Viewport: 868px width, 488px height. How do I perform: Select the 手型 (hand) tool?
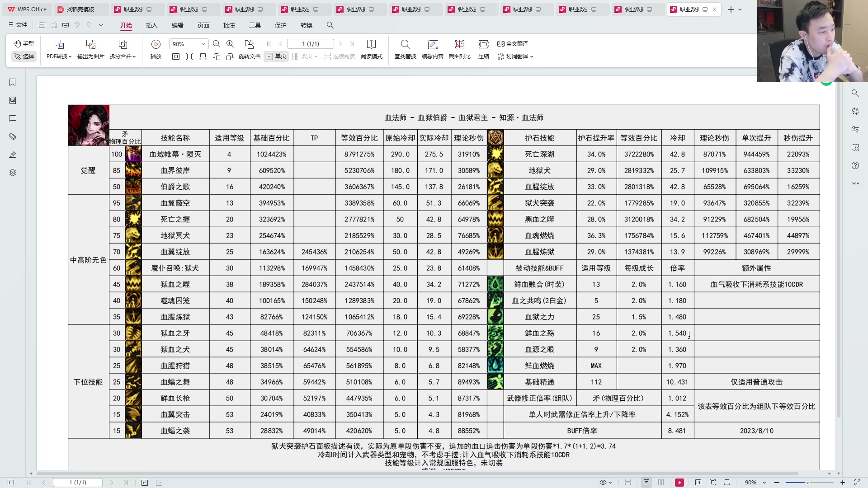tap(24, 44)
